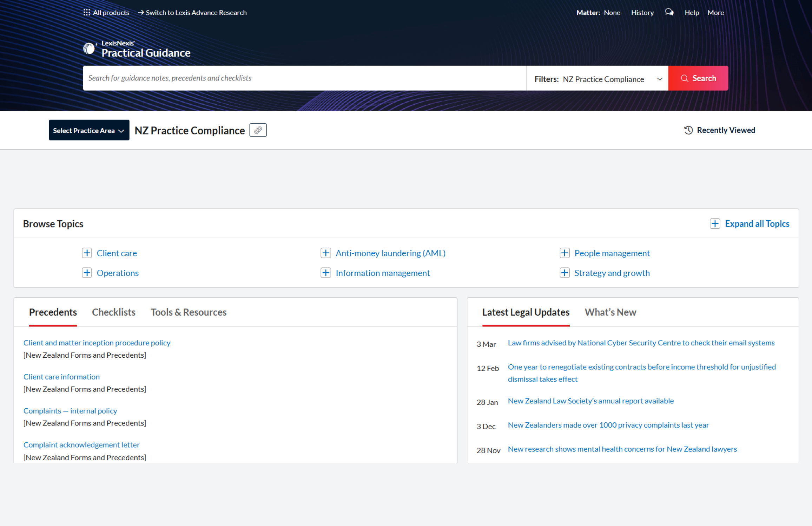Screen dimensions: 812x526
Task: Select the Latest Legal Updates tab
Action: [526, 312]
